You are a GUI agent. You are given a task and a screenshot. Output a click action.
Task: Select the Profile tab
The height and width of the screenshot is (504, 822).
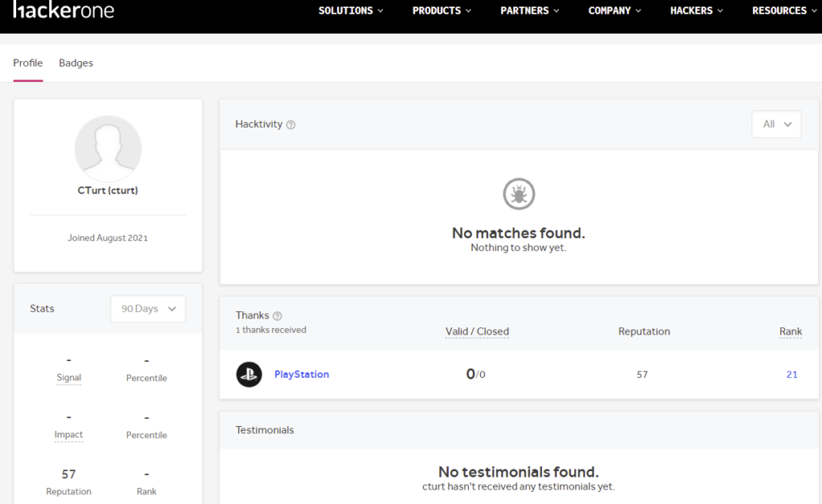28,63
